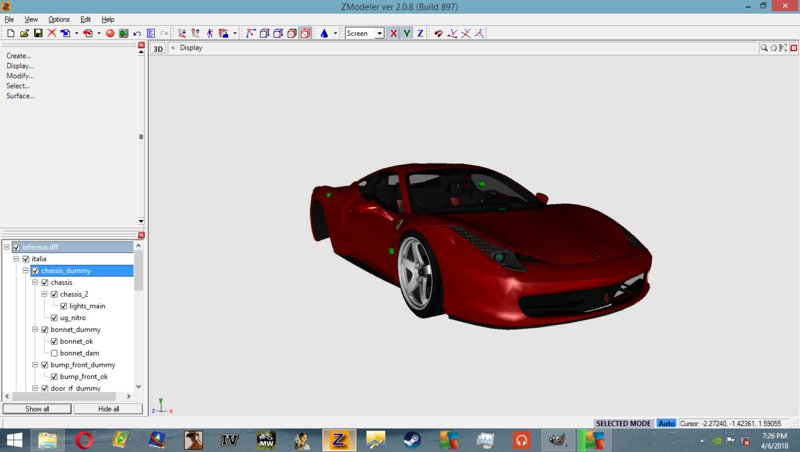Click the green materials editor icon
800x452 pixels.
tap(123, 33)
